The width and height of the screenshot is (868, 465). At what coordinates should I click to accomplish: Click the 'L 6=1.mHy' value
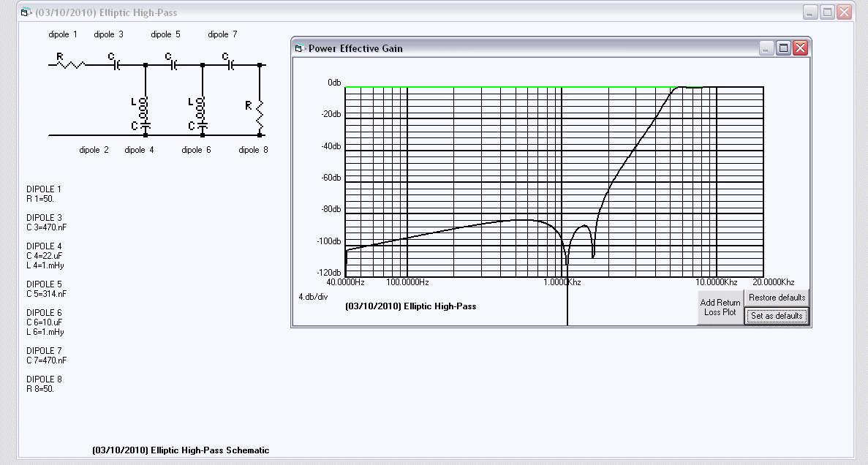[x=45, y=332]
